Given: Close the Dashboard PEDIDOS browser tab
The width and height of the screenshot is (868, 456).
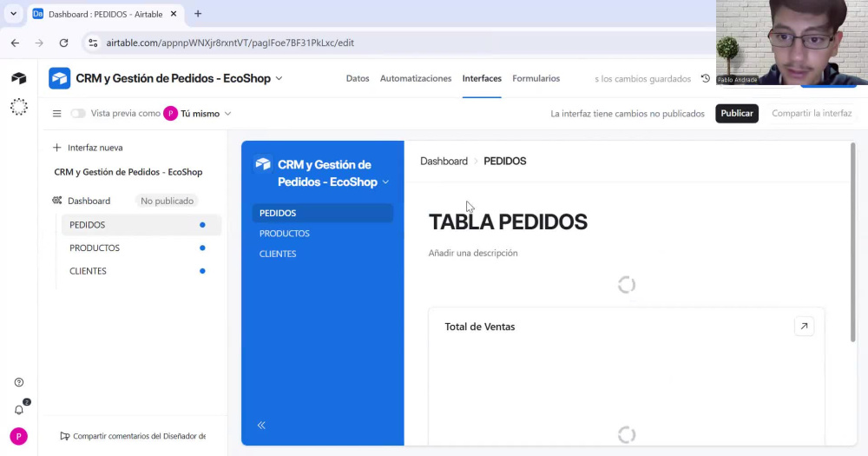Looking at the screenshot, I should 174,14.
